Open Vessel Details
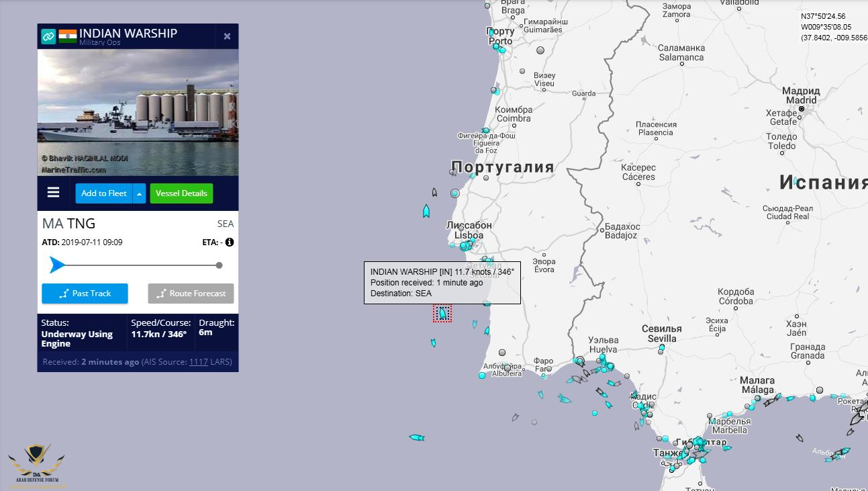 point(181,193)
